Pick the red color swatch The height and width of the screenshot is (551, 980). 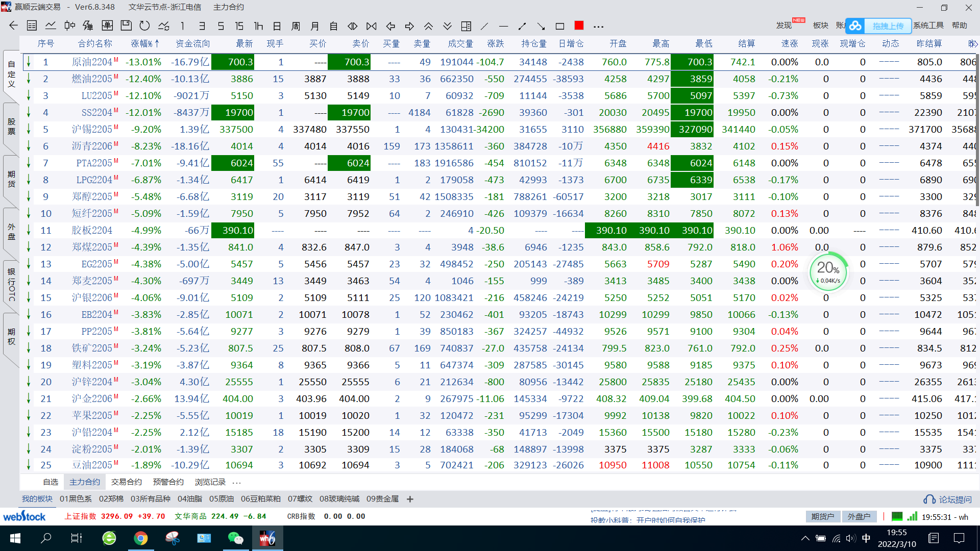(579, 25)
